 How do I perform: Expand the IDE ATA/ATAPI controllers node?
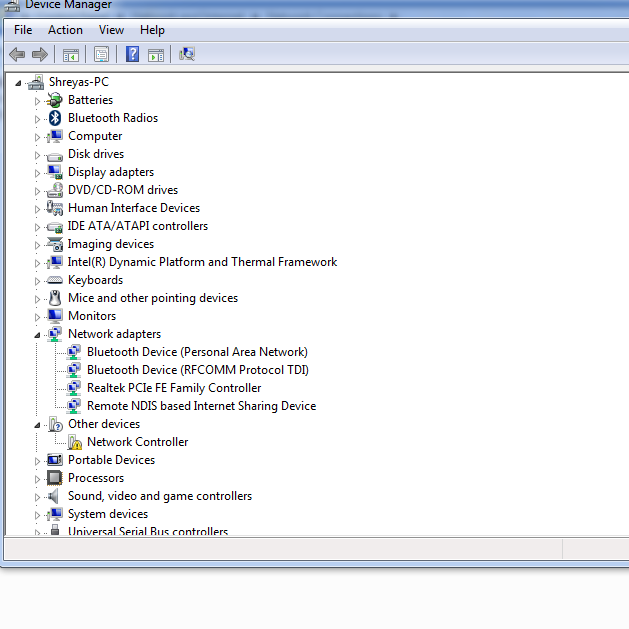pos(37,227)
